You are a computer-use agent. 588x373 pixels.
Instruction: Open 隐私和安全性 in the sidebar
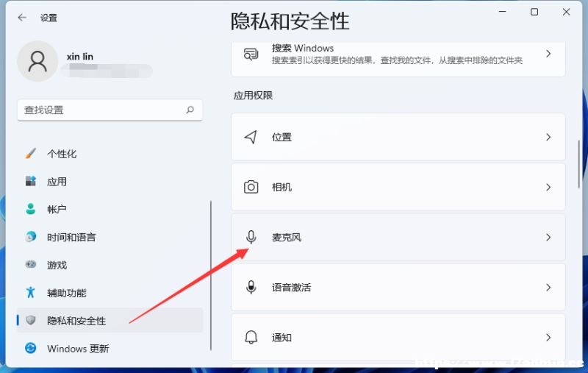pos(110,321)
